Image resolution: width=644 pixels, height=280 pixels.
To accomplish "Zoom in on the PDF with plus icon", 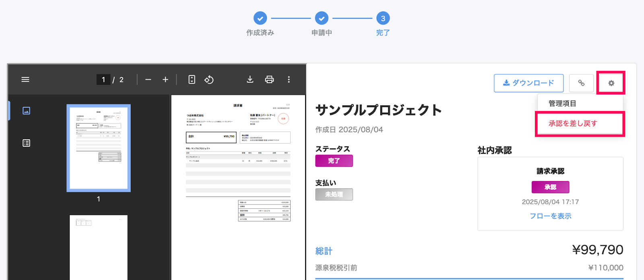I will click(x=165, y=80).
